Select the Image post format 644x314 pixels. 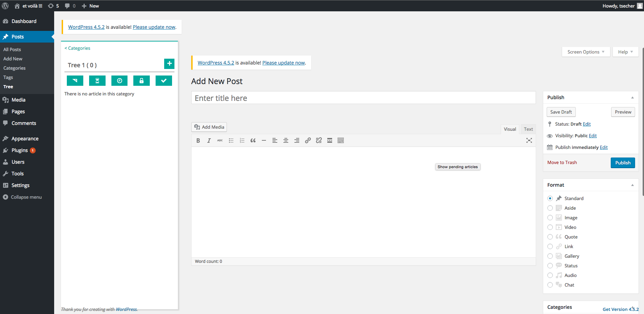[x=550, y=218]
